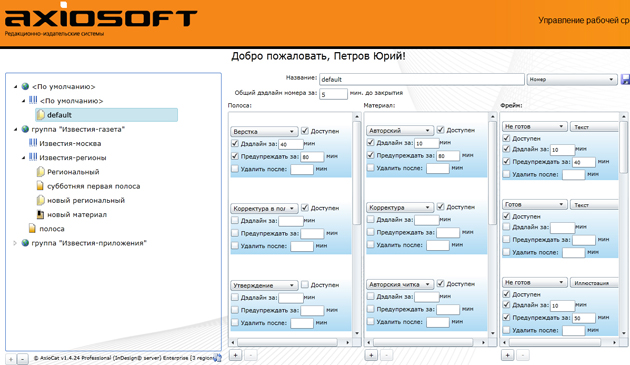Screen dimensions: 630x365
Task: Click Предупреждать за value field in Авторский
Action: [448, 156]
